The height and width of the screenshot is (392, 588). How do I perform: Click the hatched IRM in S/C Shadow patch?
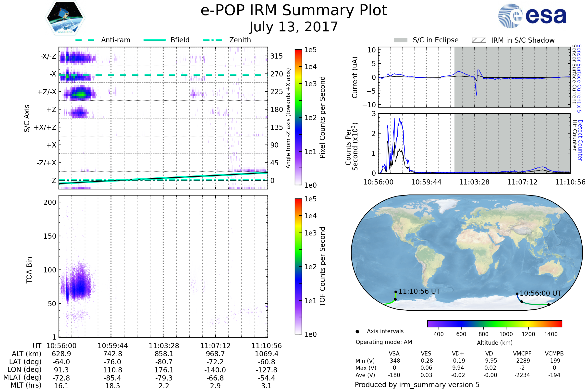point(479,40)
